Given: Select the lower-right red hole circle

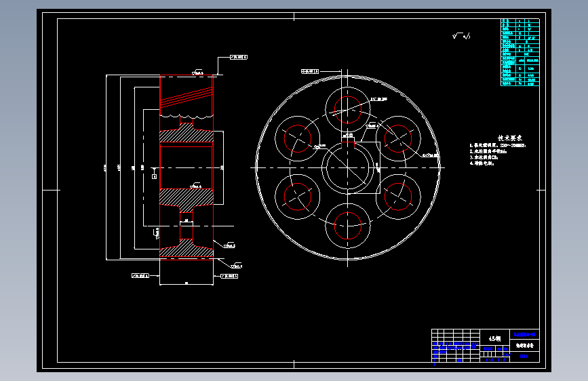Looking at the screenshot, I should (398, 197).
